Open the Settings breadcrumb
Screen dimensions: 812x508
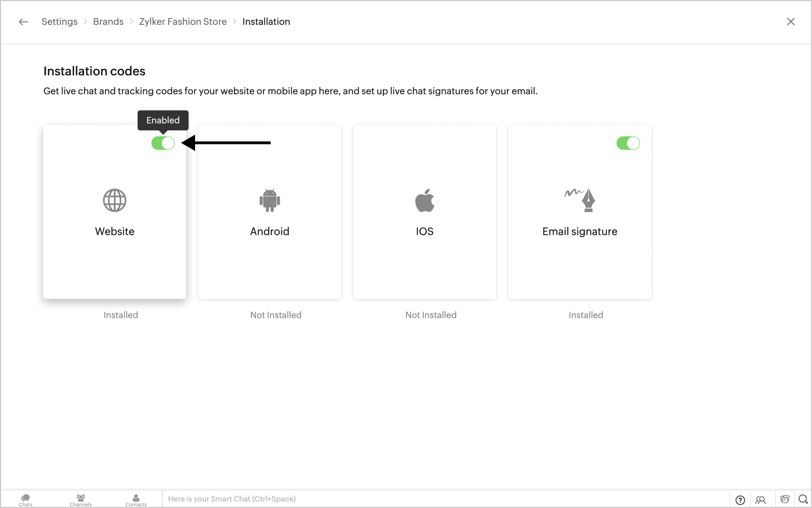coord(59,21)
